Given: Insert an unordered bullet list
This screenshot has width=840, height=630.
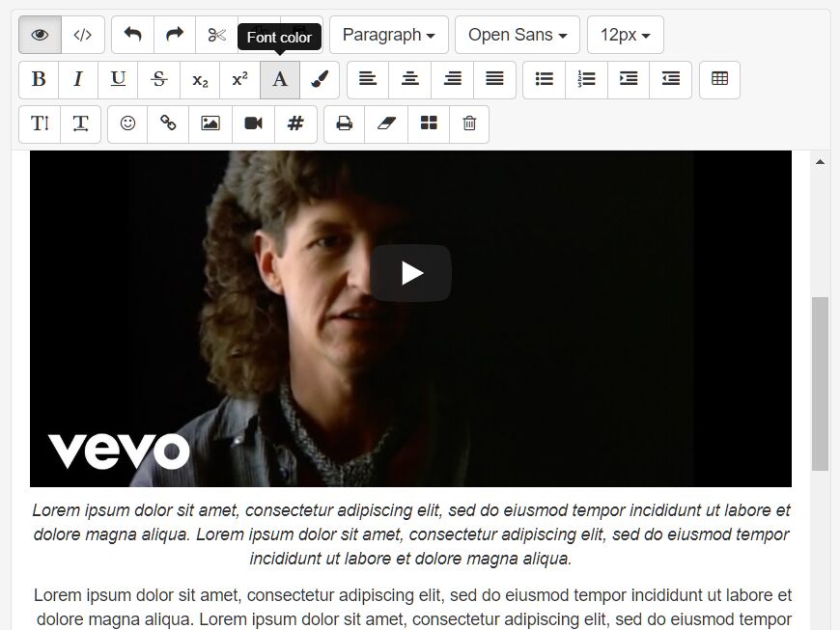Looking at the screenshot, I should pos(545,79).
